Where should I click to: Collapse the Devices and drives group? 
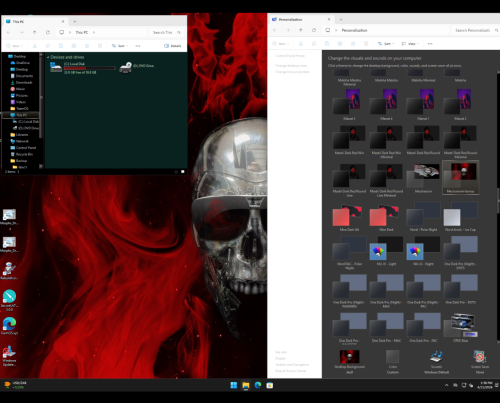[48, 57]
